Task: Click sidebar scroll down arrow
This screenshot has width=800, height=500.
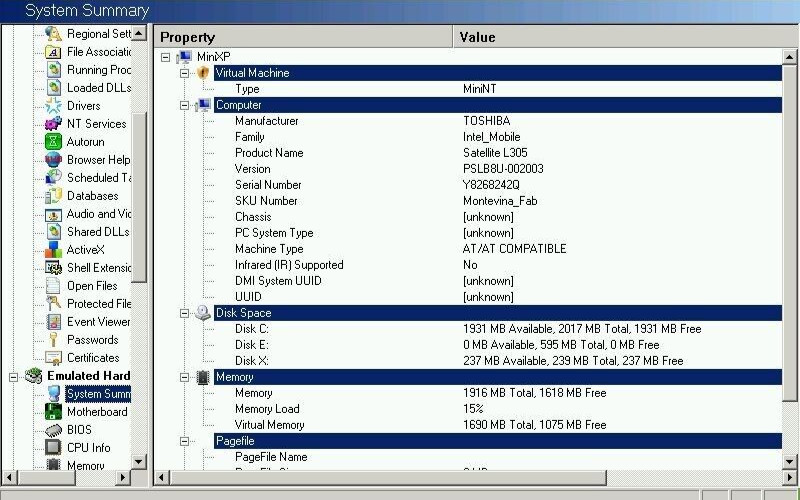Action: pyautogui.click(x=138, y=462)
